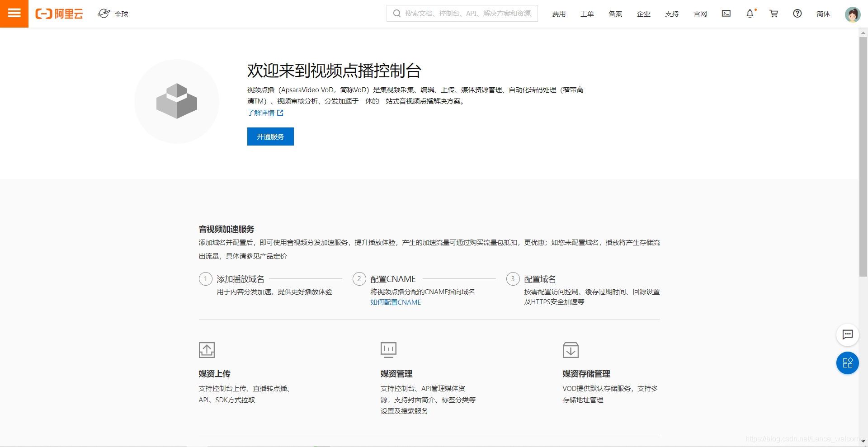Open the 全球 region selector
Viewport: 868px width, 447px height.
point(113,14)
